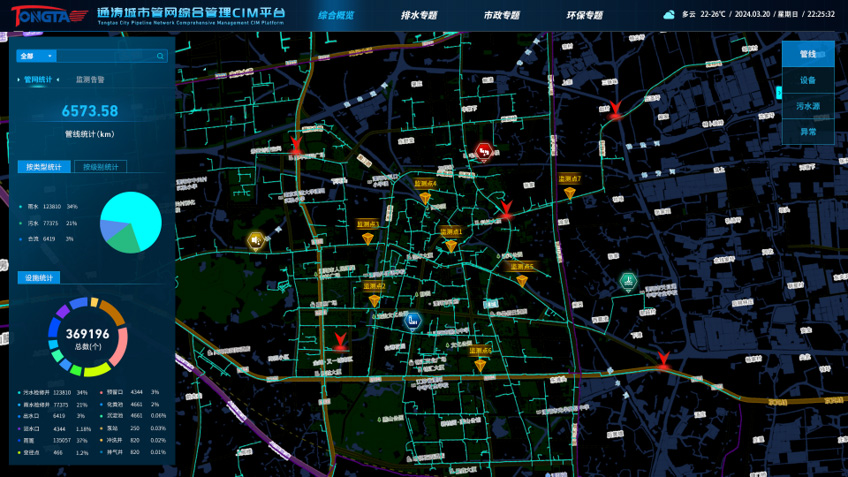Click the lime-yellow segment of the facilities donut chart
Screen dimensions: 848x477
[x=97, y=369]
